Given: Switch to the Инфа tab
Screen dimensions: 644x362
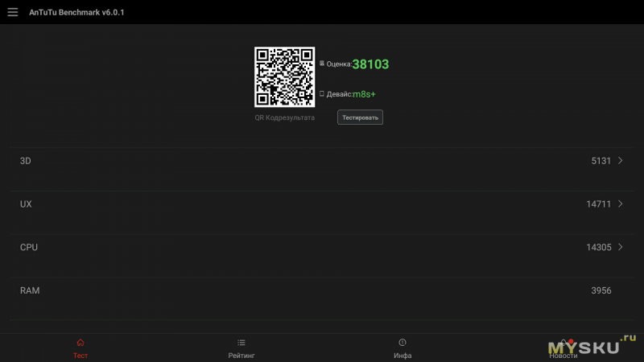Looking at the screenshot, I should pyautogui.click(x=402, y=348).
